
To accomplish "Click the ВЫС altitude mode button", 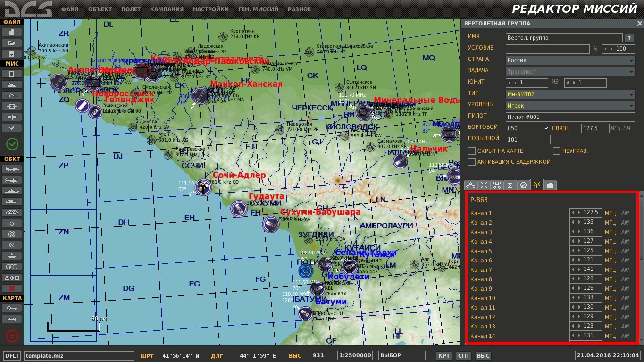I will (484, 355).
